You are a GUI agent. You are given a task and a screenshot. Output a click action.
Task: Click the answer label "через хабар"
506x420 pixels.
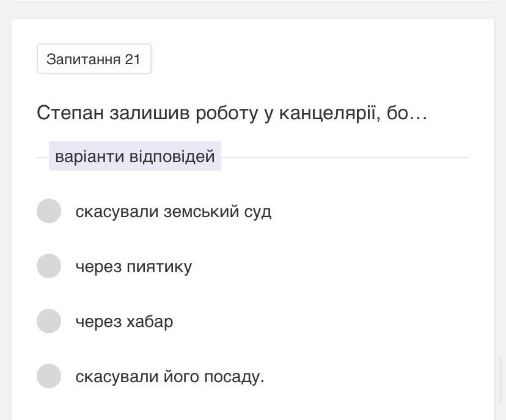(124, 322)
